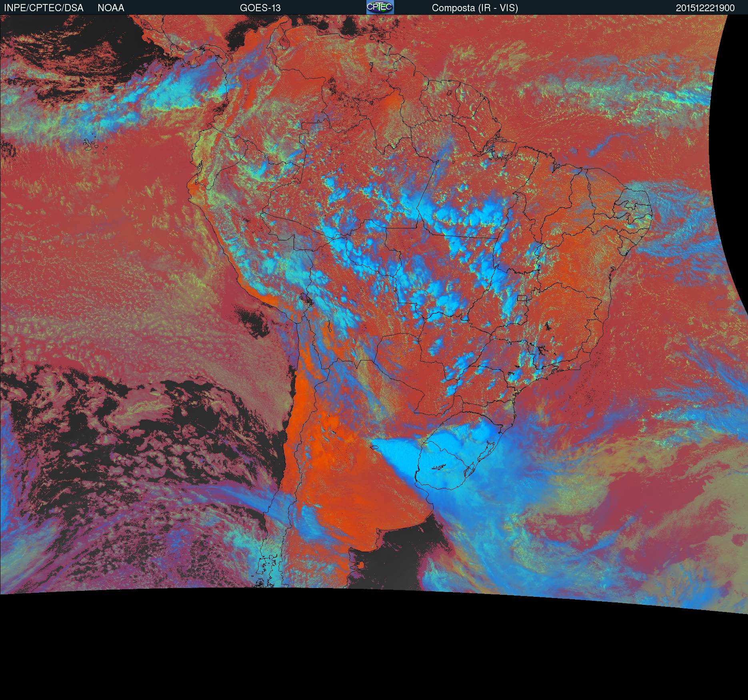This screenshot has width=748, height=700.
Task: Click the Composta (IR - VIS) title
Action: (475, 8)
